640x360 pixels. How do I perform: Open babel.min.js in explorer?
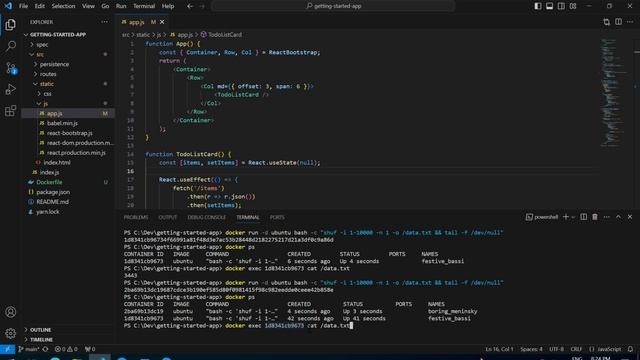click(x=62, y=123)
